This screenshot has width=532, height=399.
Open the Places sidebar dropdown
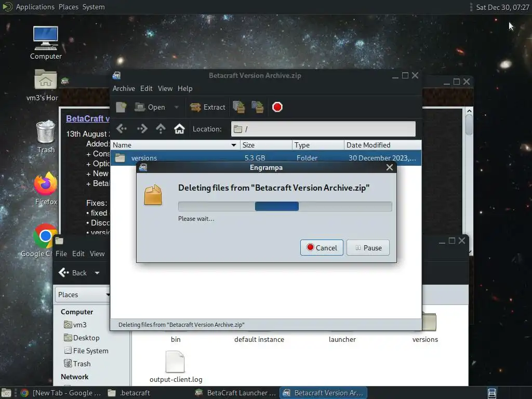tap(83, 295)
